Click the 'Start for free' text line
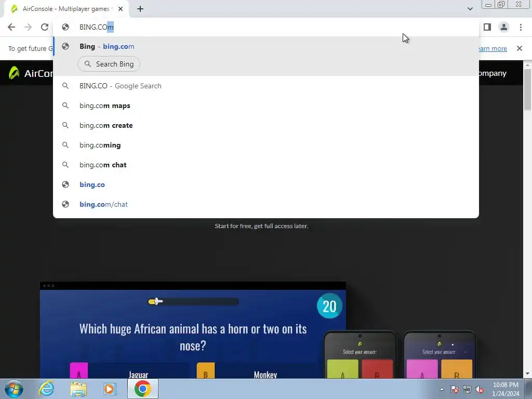The width and height of the screenshot is (532, 399). tap(261, 226)
